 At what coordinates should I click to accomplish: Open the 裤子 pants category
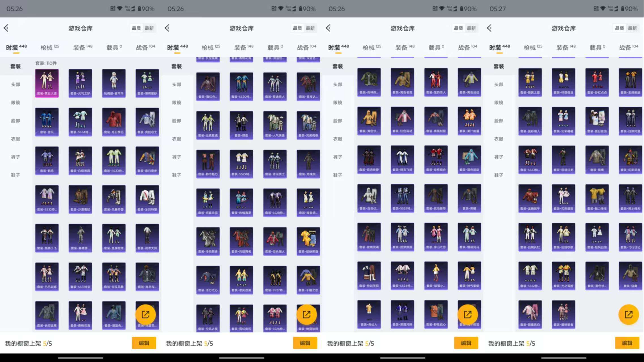click(x=16, y=157)
